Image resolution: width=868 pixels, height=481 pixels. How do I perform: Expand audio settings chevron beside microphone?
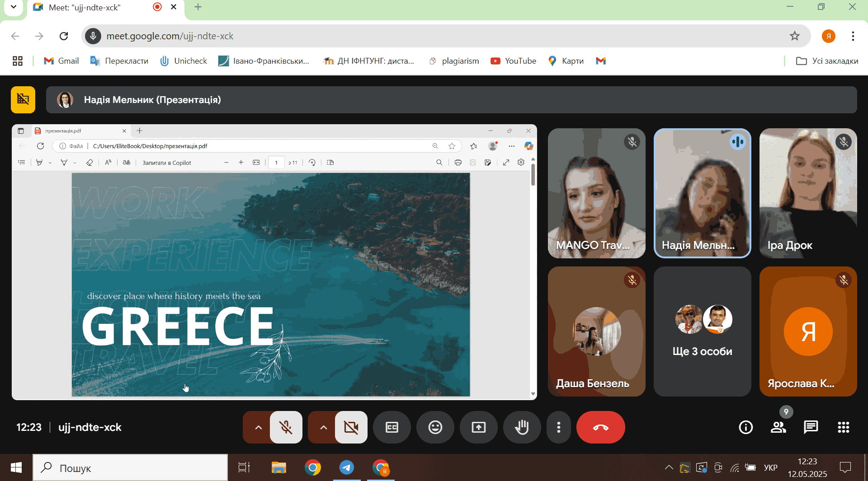coord(258,427)
